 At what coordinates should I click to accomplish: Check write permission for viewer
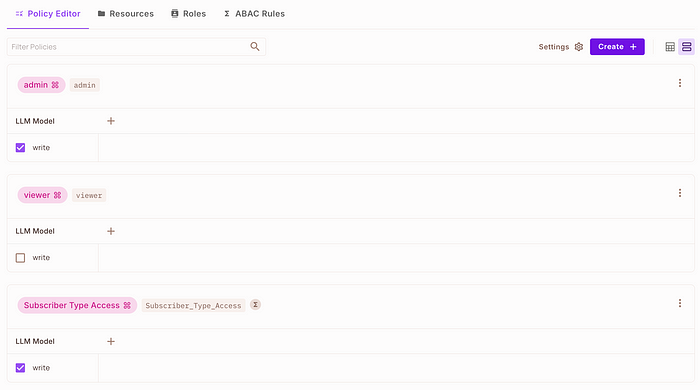tap(21, 258)
